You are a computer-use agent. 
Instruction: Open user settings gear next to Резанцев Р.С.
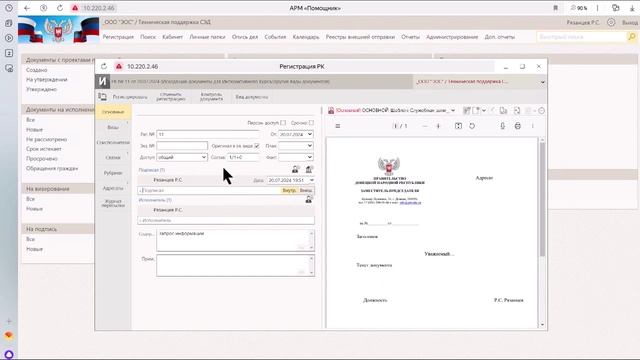point(611,22)
